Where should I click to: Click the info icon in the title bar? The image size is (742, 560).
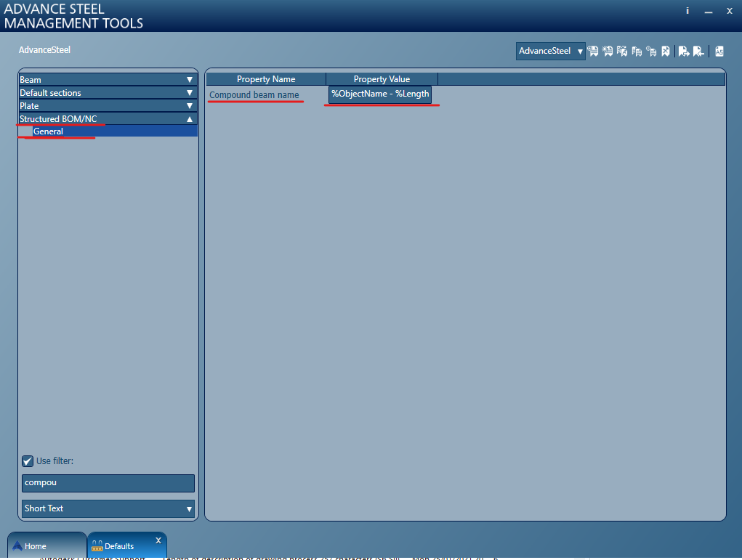click(x=687, y=11)
